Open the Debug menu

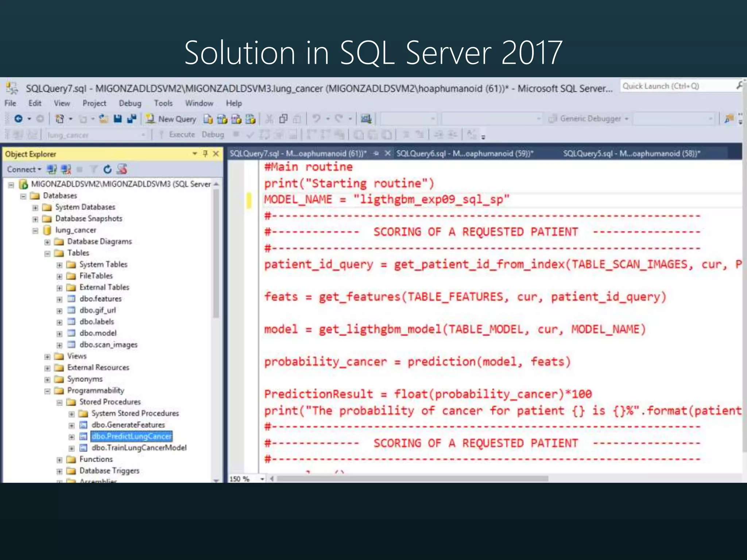(130, 104)
